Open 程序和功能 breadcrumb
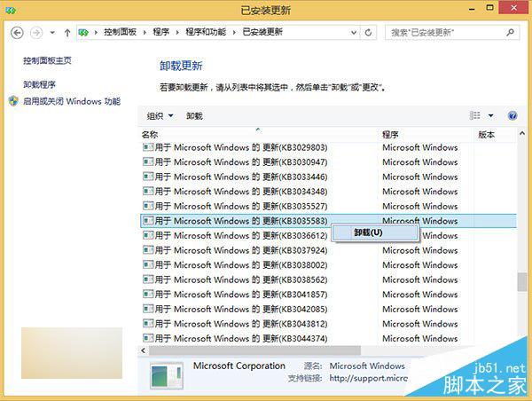Viewport: 532px width, 401px height. pos(206,32)
